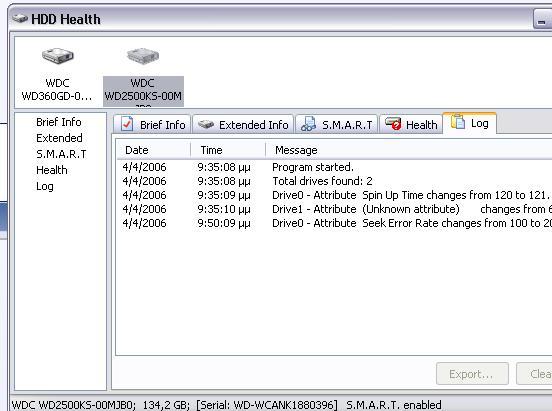The width and height of the screenshot is (552, 411).
Task: Click the 9:35:10 time cell
Action: 224,209
